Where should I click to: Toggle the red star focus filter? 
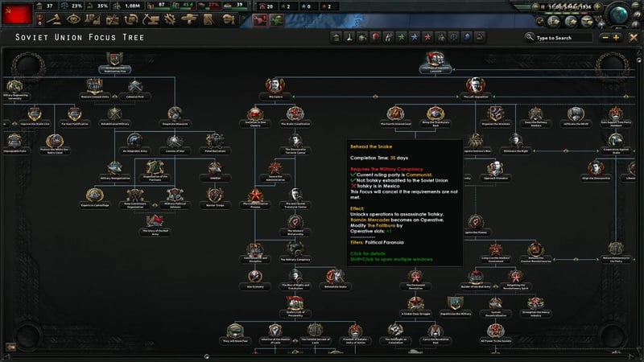click(427, 37)
